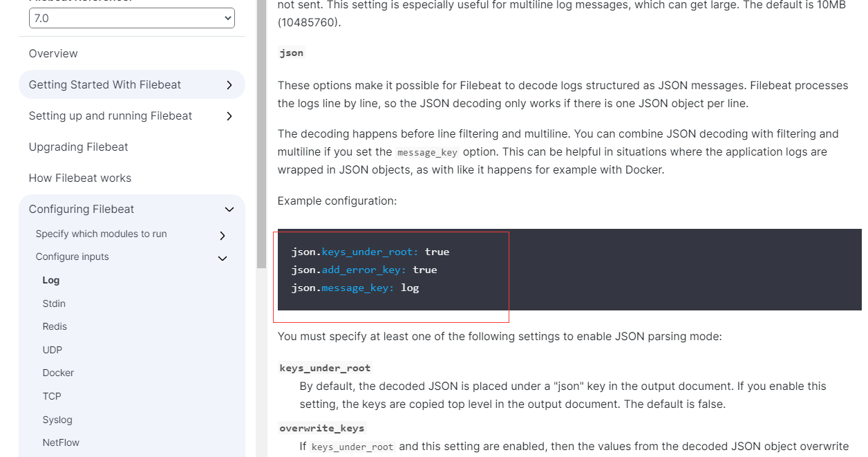The image size is (868, 457).
Task: Open the 7.0 version dropdown
Action: click(x=131, y=18)
